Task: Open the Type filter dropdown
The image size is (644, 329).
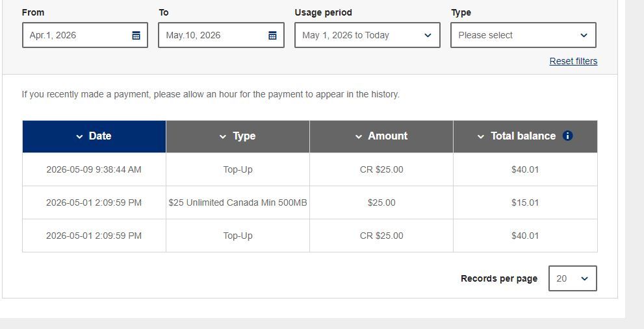Action: 523,35
